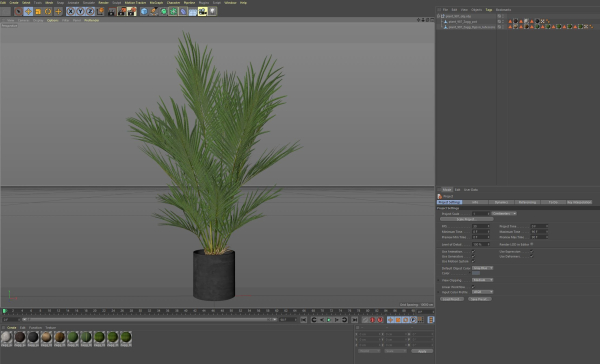Open the Character menu
This screenshot has height=364, width=600.
tap(173, 3)
